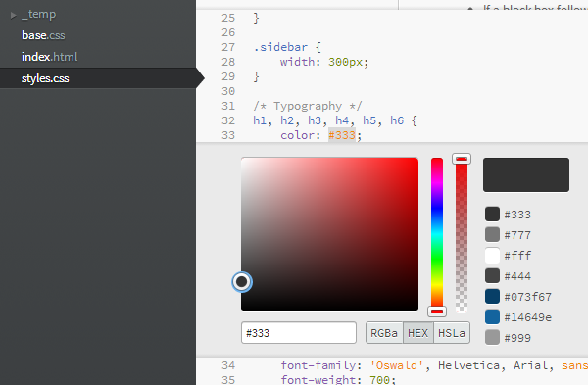Switch color format to HEX

(x=418, y=333)
